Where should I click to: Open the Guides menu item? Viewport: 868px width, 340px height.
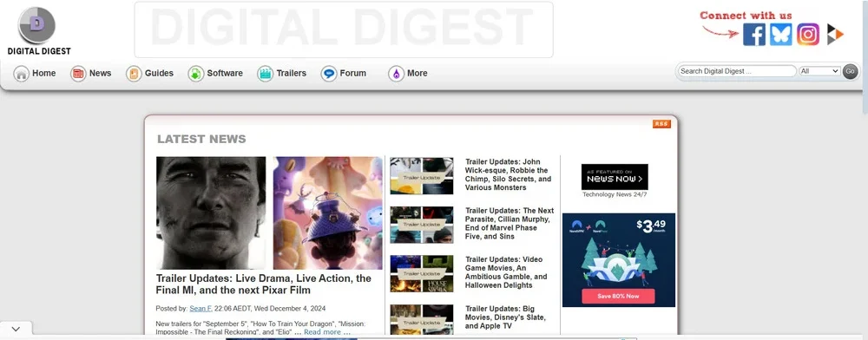159,73
